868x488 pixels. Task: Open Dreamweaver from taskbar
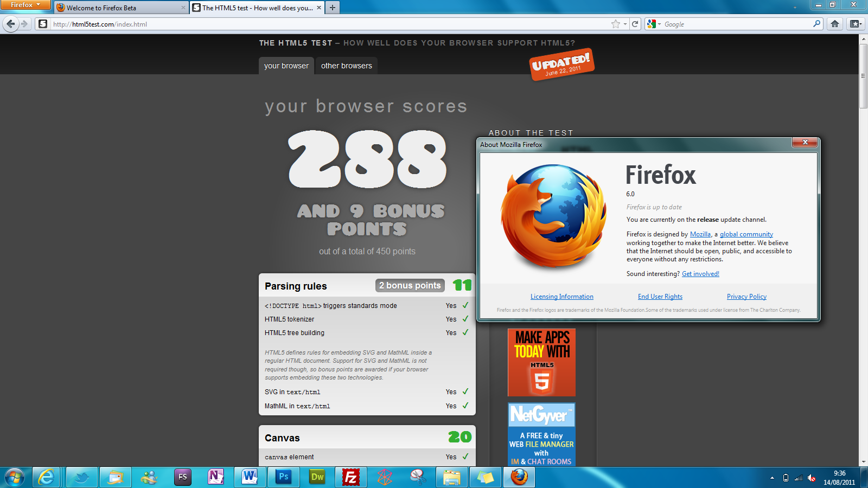click(317, 477)
